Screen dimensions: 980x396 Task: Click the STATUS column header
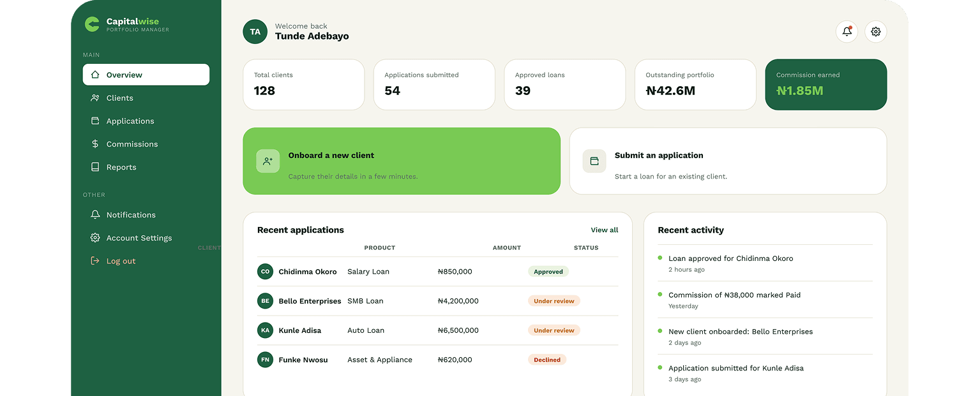586,247
